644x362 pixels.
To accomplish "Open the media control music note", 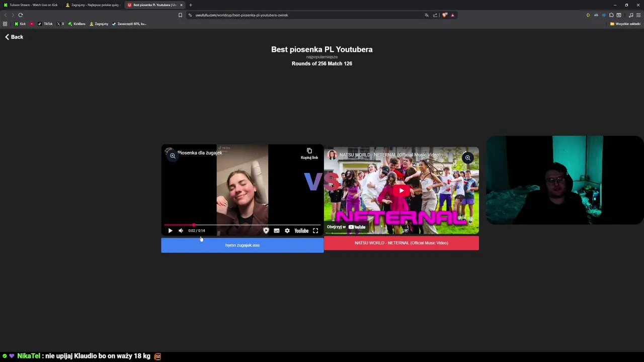I will point(631,15).
